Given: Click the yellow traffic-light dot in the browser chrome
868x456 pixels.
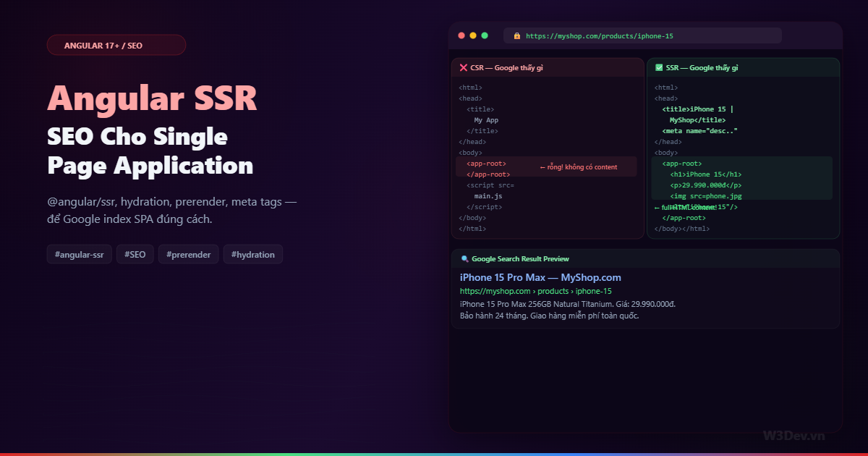Looking at the screenshot, I should coord(473,35).
